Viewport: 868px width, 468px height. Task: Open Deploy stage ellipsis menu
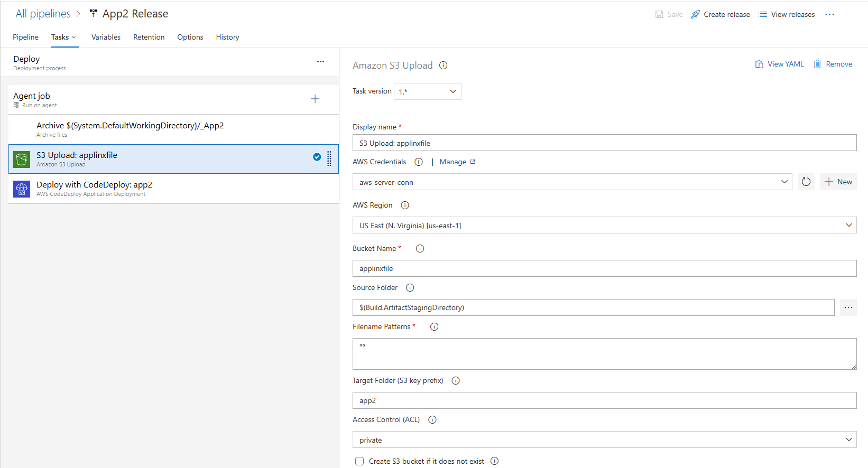click(x=320, y=62)
